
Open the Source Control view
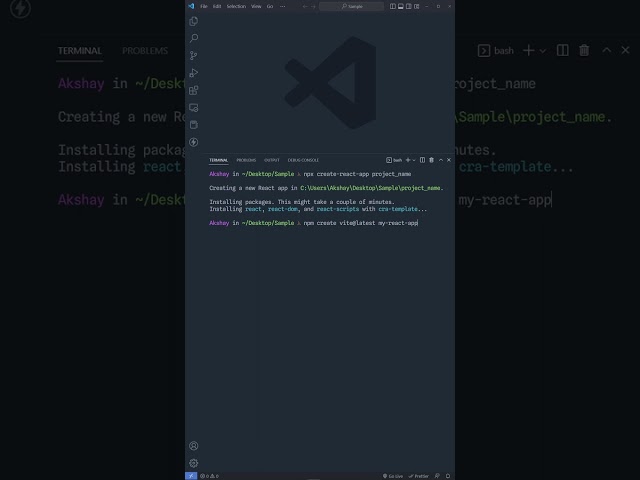point(193,56)
